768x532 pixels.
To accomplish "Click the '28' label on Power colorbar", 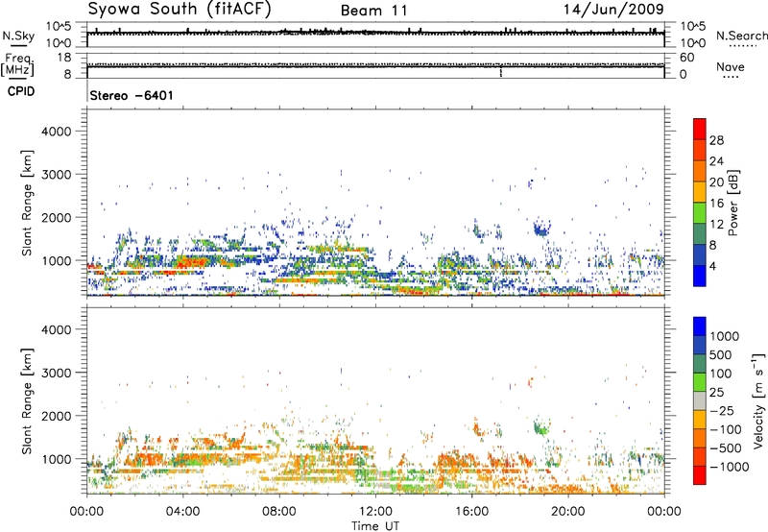I will [716, 140].
